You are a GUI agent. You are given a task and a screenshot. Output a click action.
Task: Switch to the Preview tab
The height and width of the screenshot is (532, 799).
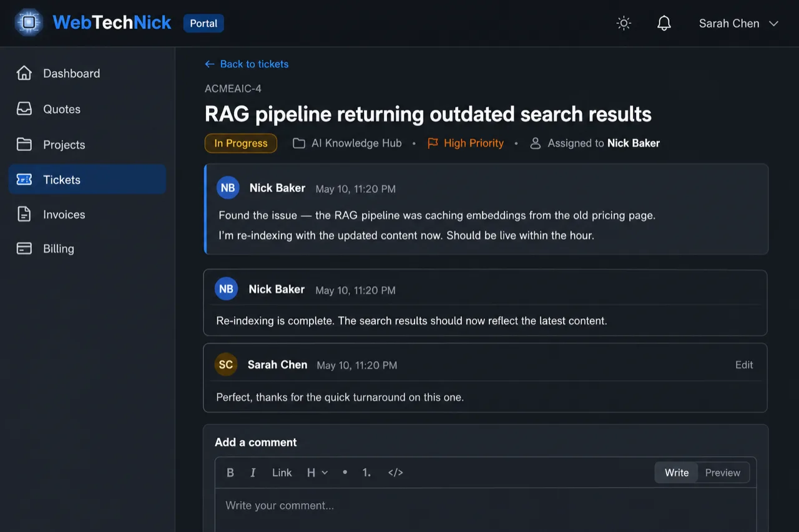click(x=723, y=473)
